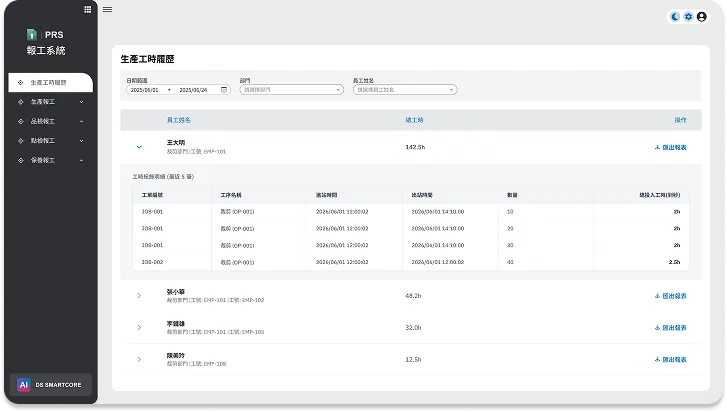Expand chevron beside 生產報工
This screenshot has height=412, width=727.
tap(82, 102)
